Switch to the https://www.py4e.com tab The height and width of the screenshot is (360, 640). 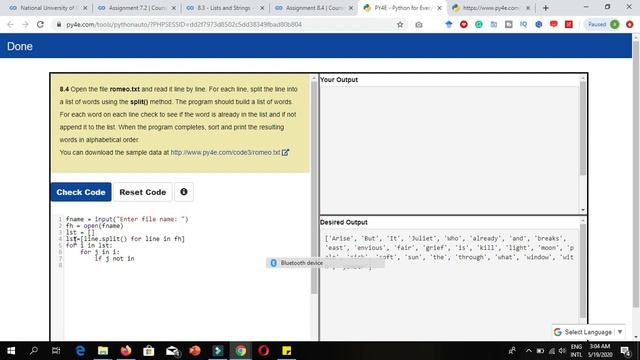pos(490,8)
